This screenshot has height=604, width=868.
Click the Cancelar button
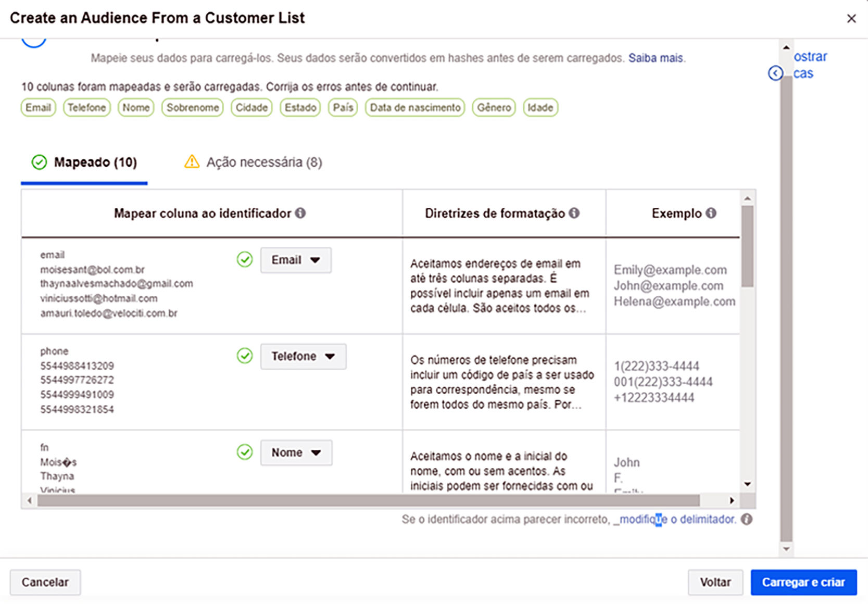click(45, 582)
